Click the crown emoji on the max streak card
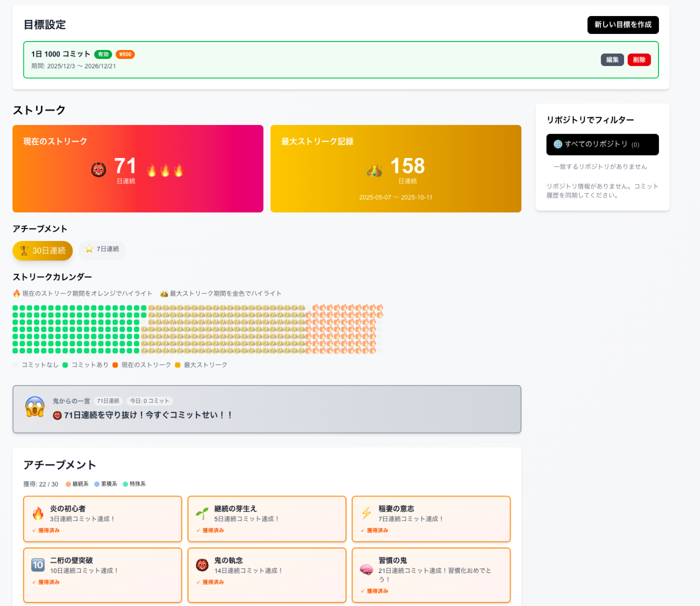700x606 pixels. pos(375,170)
